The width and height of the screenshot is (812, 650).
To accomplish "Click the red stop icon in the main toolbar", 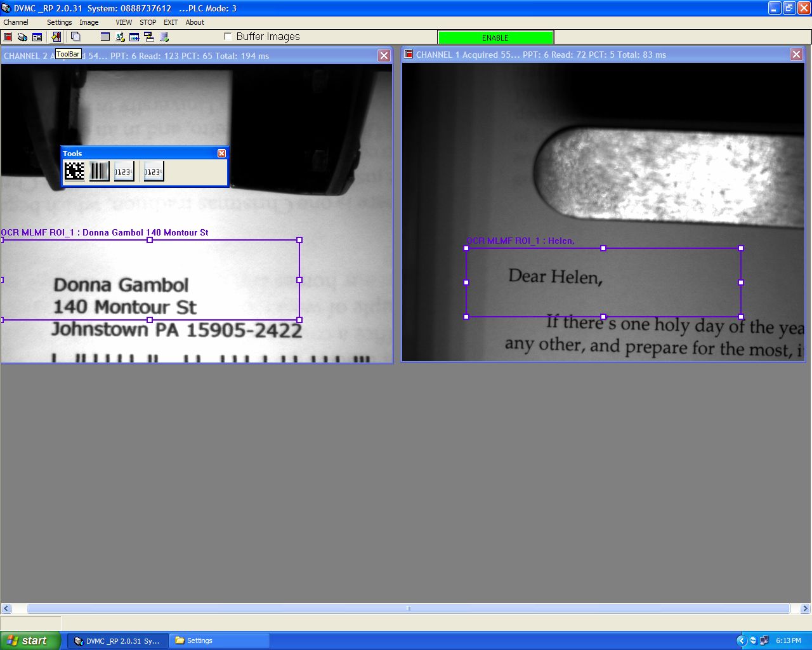I will click(x=8, y=37).
